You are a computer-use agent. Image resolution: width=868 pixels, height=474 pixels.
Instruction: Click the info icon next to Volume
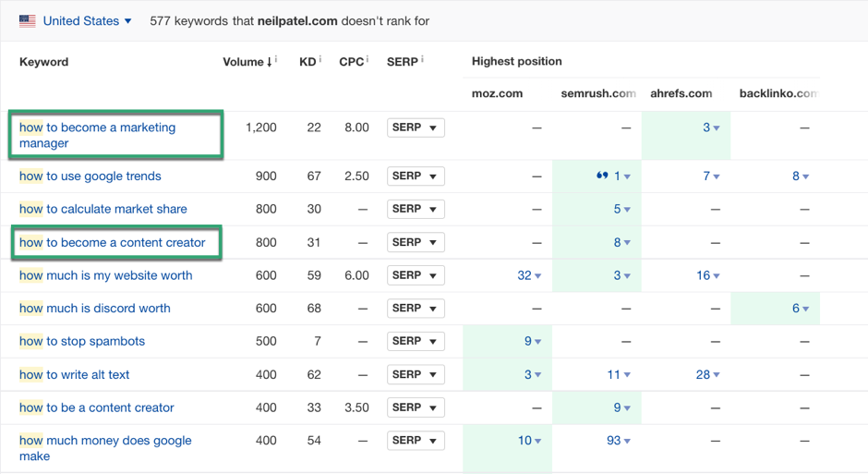click(x=276, y=59)
